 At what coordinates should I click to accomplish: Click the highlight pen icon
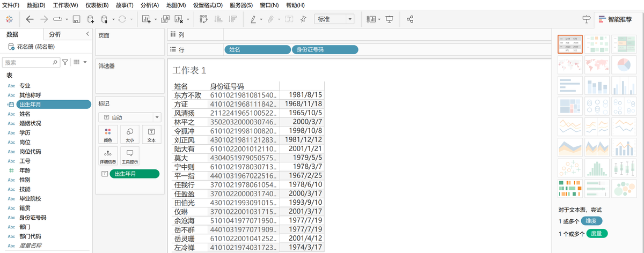click(x=253, y=19)
